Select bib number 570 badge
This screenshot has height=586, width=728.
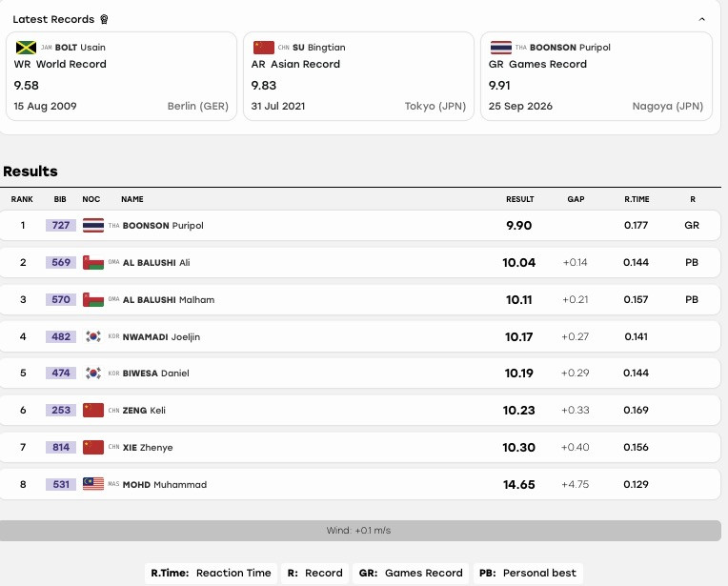pos(61,299)
